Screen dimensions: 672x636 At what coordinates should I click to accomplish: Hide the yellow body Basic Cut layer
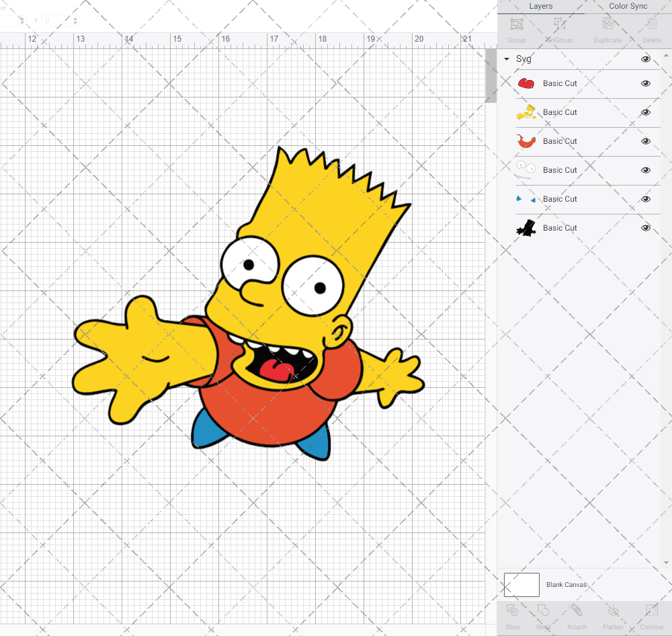pyautogui.click(x=646, y=112)
